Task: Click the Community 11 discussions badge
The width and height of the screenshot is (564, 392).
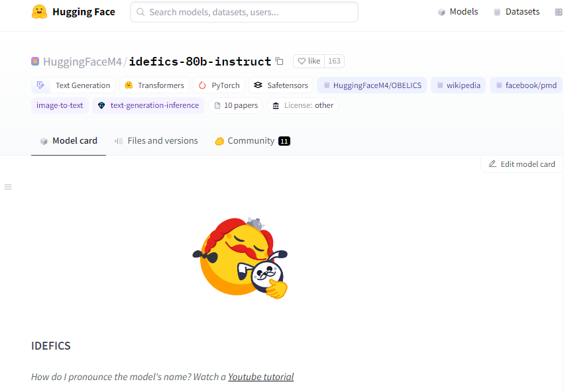Action: tap(284, 141)
